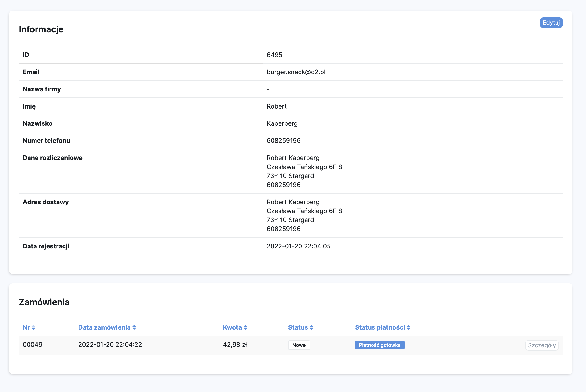This screenshot has width=586, height=392.
Task: Sort by Status płatności header
Action: [x=380, y=327]
